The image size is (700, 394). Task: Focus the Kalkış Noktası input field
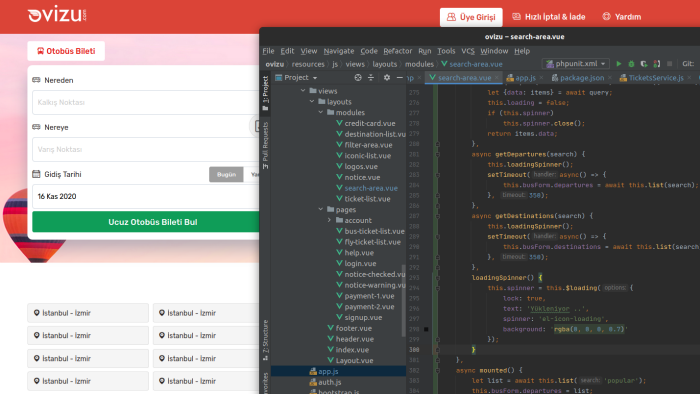[146, 102]
